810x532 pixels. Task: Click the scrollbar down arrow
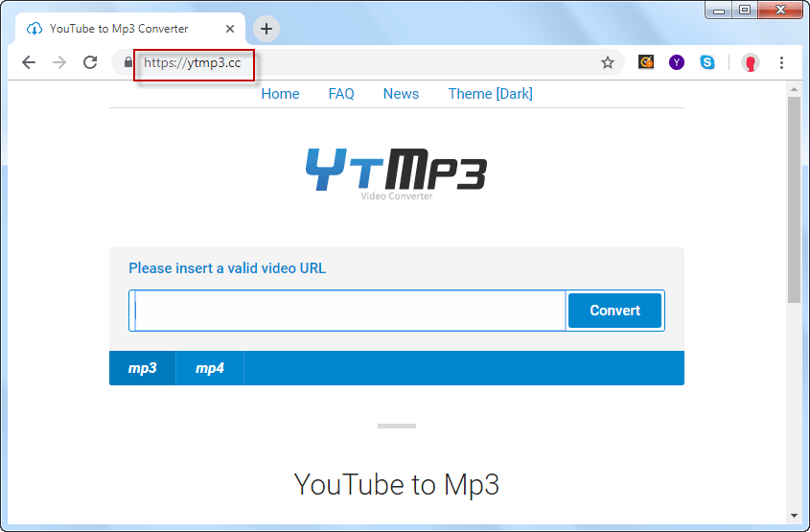coord(794,515)
